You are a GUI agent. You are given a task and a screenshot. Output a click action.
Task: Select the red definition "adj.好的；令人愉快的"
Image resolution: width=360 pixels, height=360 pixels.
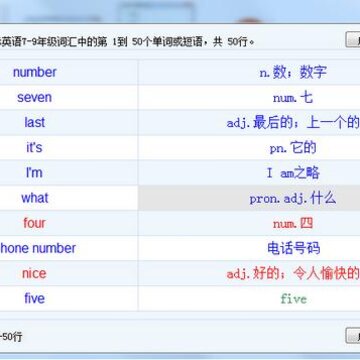click(293, 274)
